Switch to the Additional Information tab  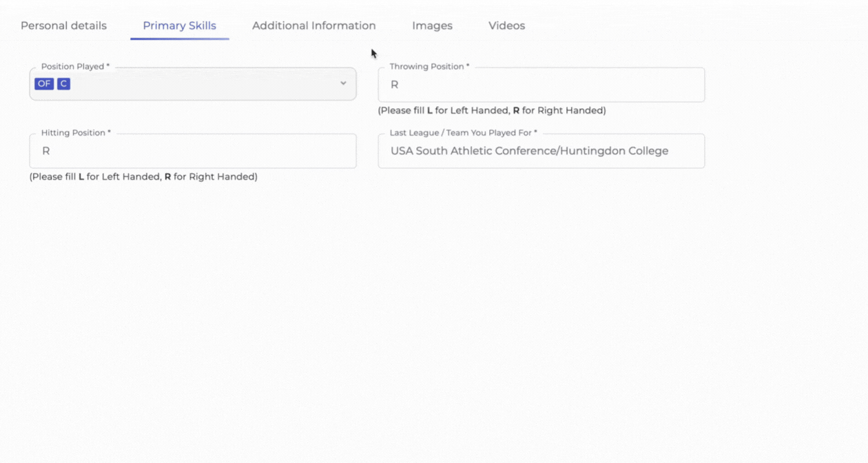coord(313,25)
